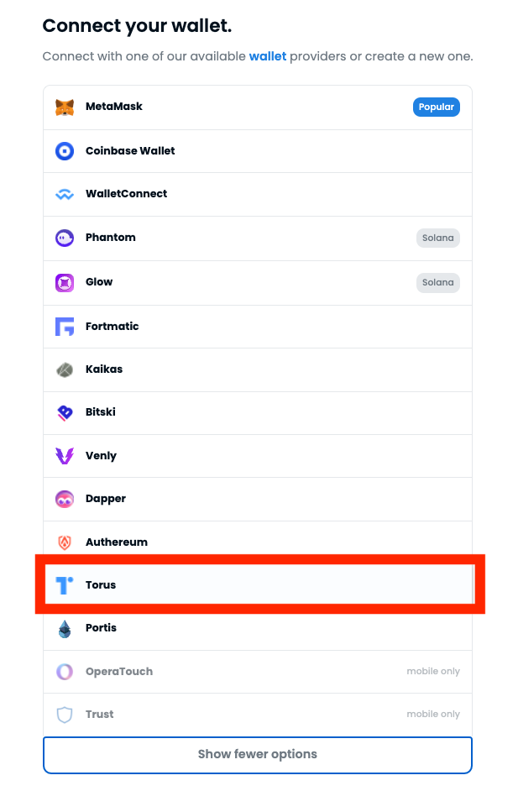Click the Portis droplet icon
This screenshot has height=812, width=518.
click(x=64, y=628)
